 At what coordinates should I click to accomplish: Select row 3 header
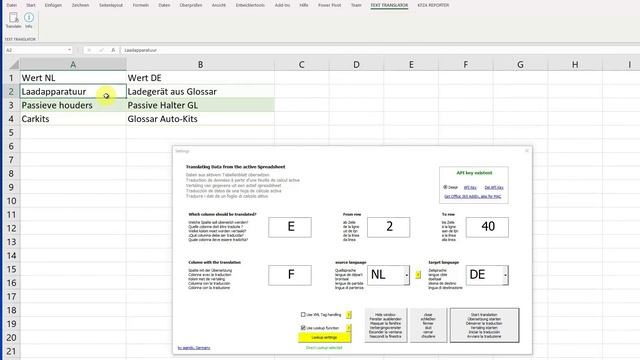coord(11,105)
